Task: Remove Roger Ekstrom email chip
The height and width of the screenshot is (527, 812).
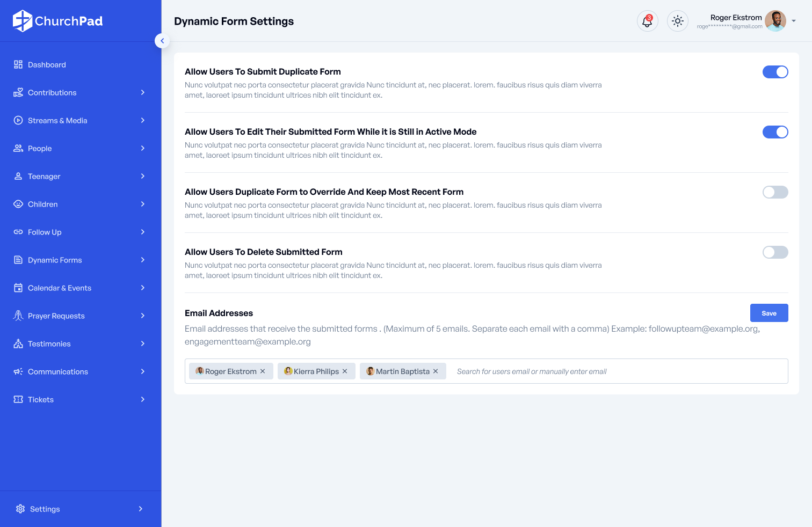Action: [263, 371]
